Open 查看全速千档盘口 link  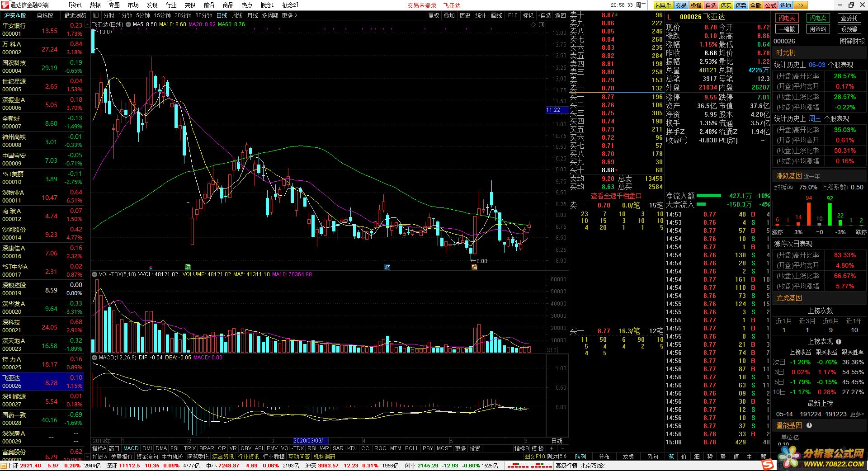pyautogui.click(x=616, y=196)
